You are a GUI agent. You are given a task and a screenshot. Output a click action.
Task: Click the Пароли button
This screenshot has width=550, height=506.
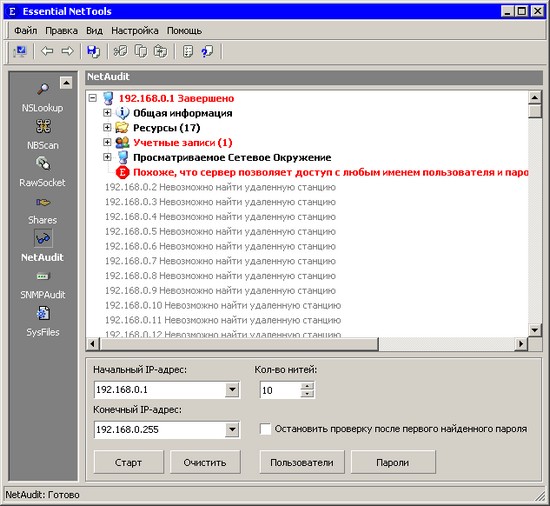click(393, 462)
